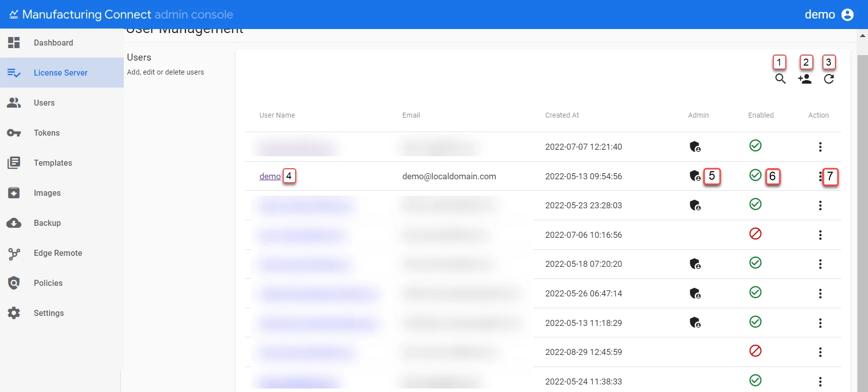Open the demo user link
Viewport: 868px width, 392px height.
(x=270, y=176)
